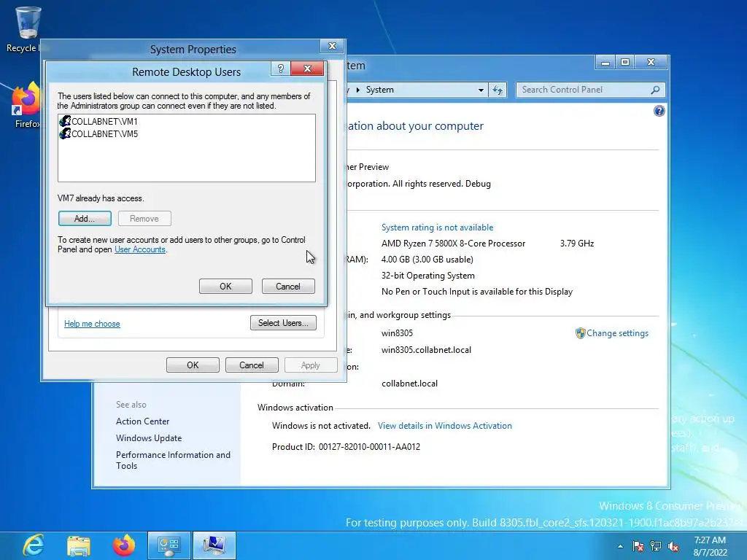Open Change settings link
This screenshot has width=747, height=560.
617,333
